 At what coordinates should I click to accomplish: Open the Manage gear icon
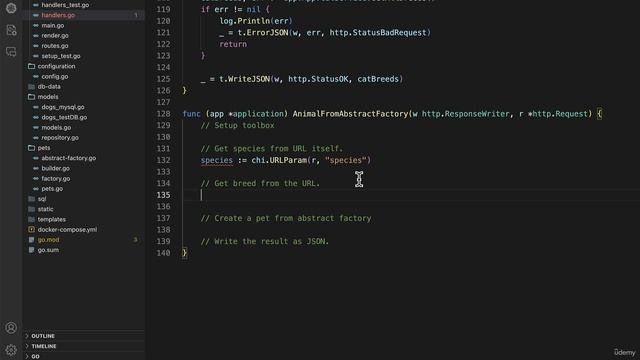11,350
